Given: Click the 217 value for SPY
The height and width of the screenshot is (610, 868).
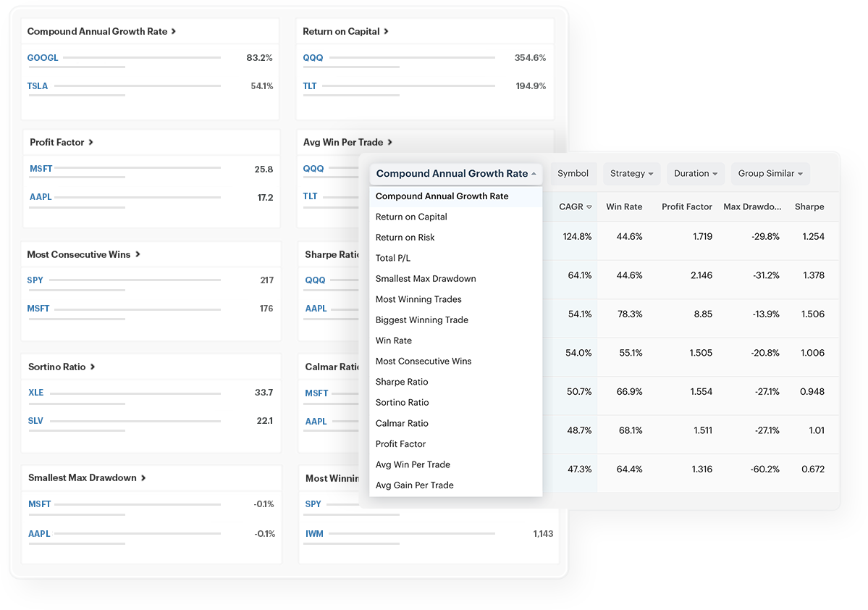Looking at the screenshot, I should (267, 280).
